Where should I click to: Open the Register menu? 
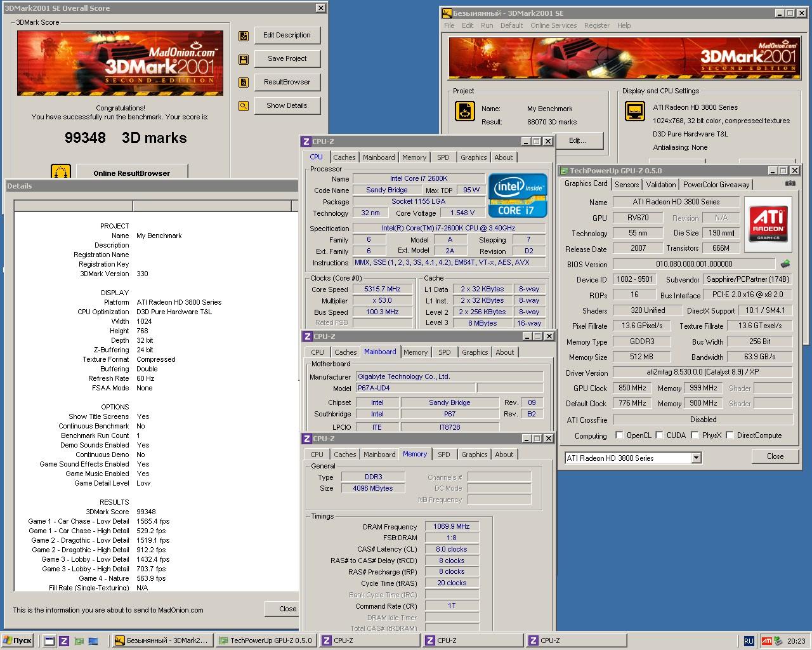(x=596, y=25)
